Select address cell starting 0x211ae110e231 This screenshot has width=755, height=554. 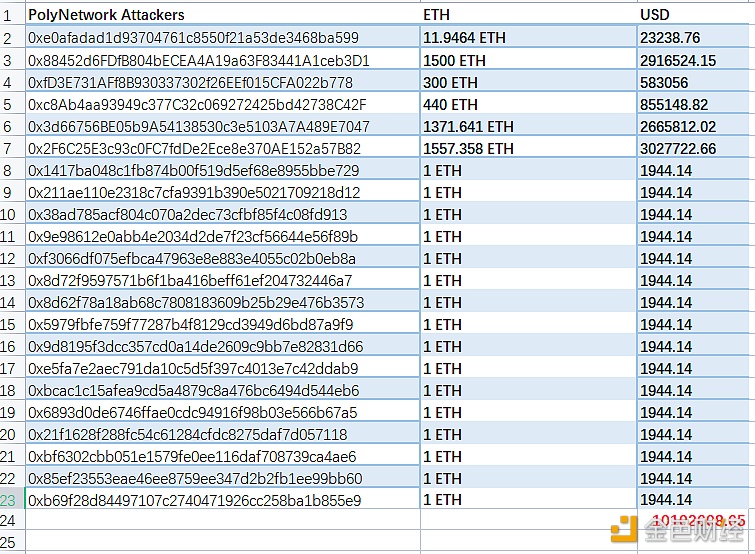(222, 193)
